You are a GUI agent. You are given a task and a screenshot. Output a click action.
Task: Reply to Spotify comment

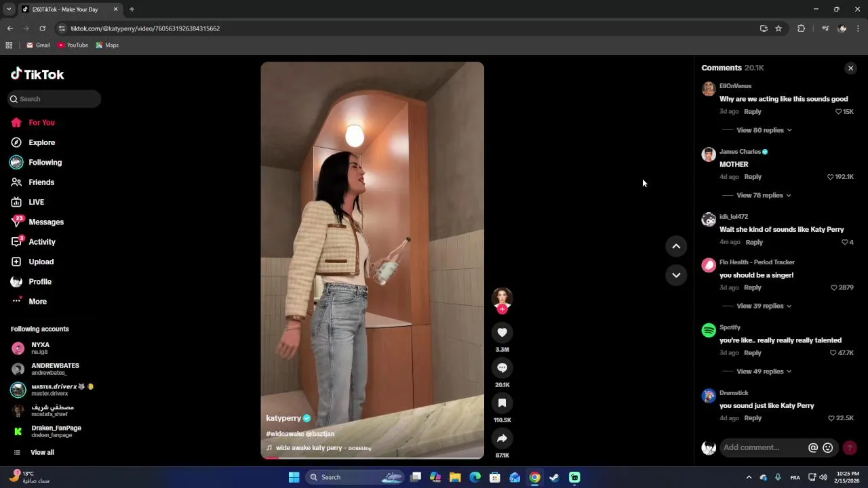pyautogui.click(x=753, y=353)
